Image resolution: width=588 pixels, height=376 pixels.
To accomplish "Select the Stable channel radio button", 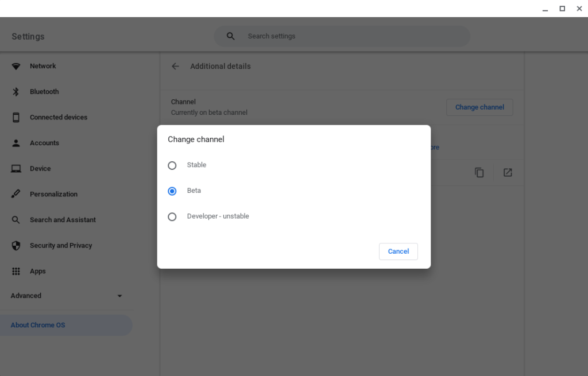I will coord(172,165).
